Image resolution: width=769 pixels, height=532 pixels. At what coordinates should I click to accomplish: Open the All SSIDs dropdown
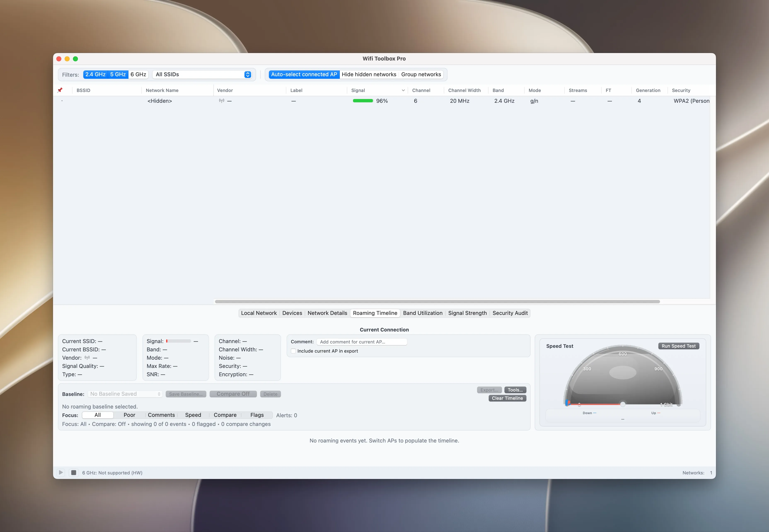point(202,74)
